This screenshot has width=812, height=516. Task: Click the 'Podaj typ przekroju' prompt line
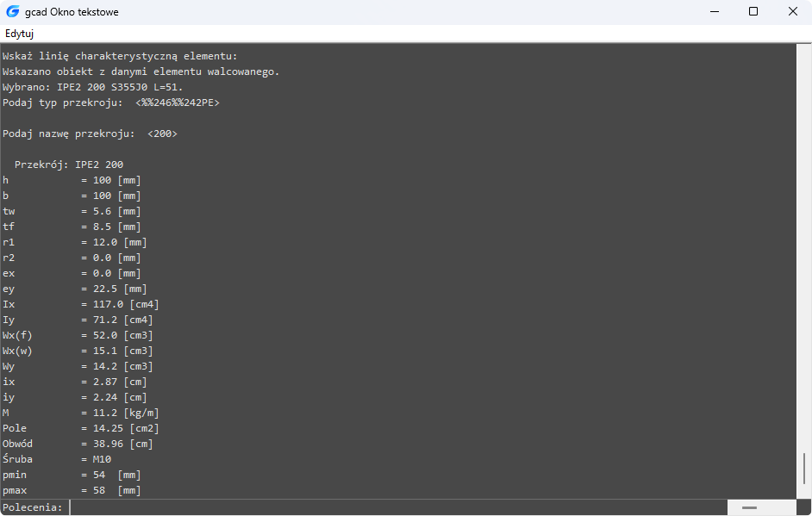click(111, 103)
